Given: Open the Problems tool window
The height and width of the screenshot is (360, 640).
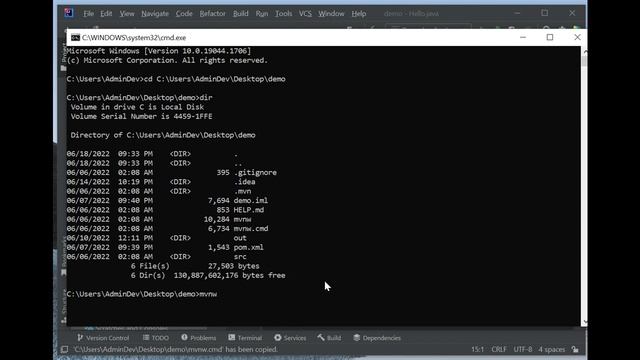Looking at the screenshot, I should click(199, 338).
